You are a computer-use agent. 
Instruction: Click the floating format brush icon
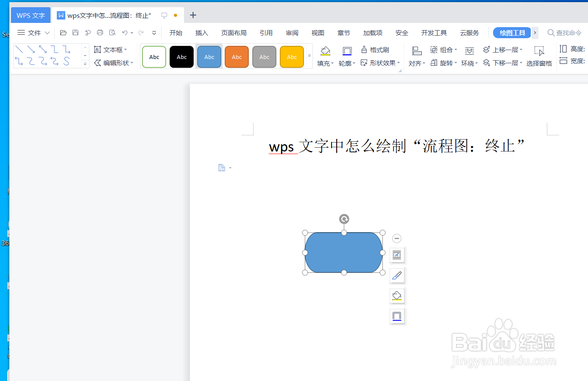[397, 275]
